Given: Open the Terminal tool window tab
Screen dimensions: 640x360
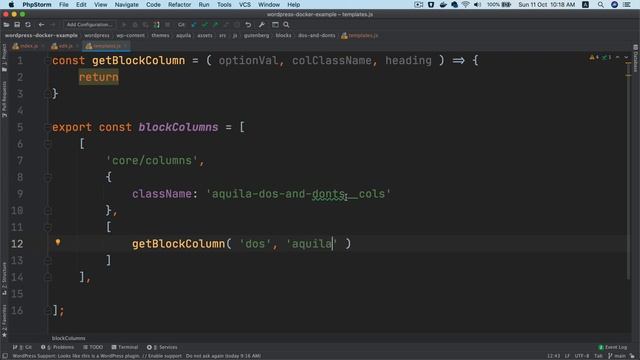Looking at the screenshot, I should click(125, 347).
